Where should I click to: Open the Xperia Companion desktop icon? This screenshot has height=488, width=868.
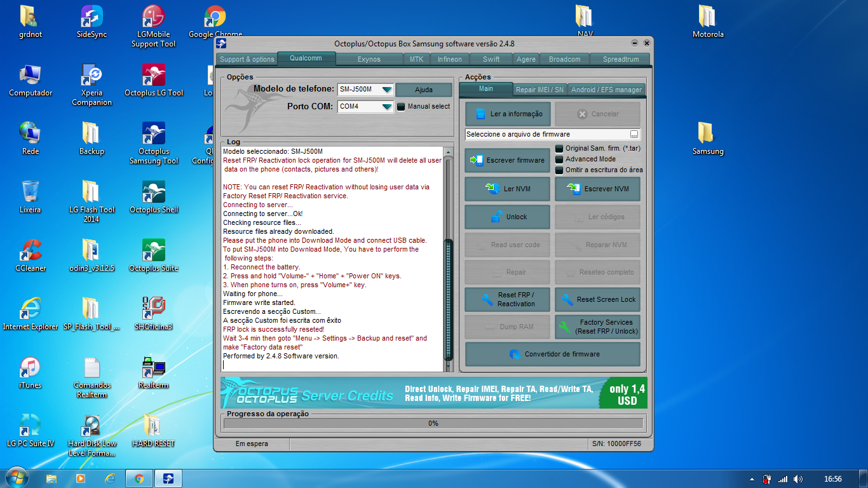click(x=92, y=85)
